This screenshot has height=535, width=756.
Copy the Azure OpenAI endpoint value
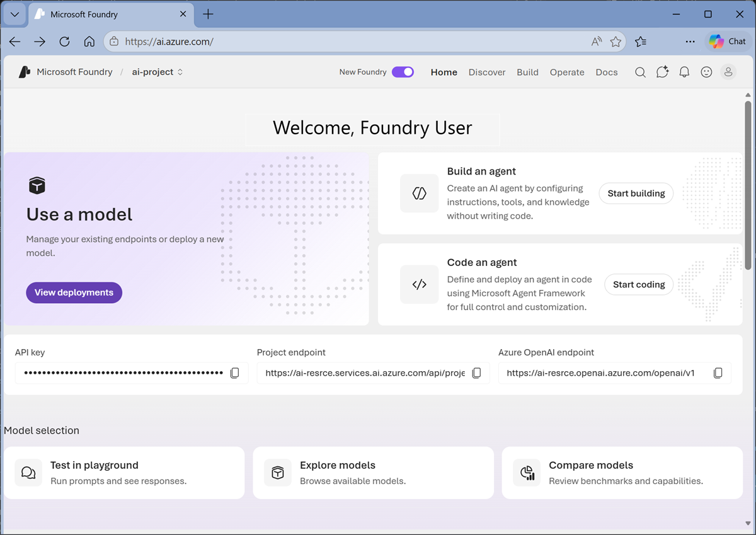click(x=718, y=373)
